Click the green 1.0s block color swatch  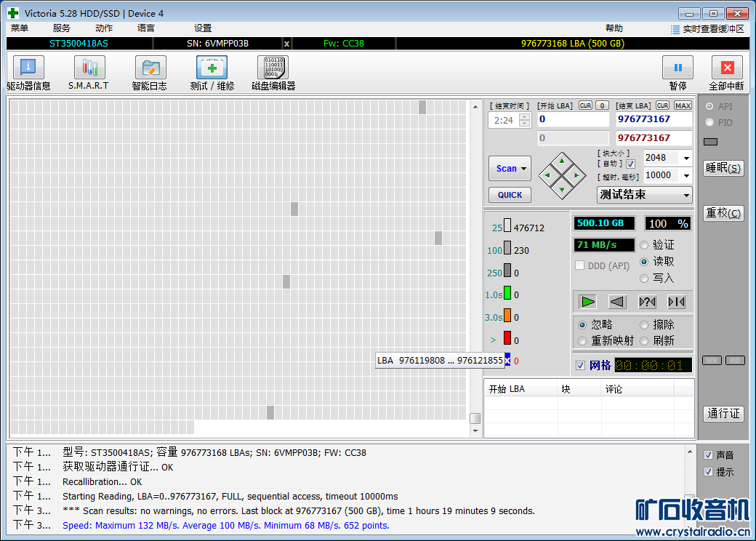pyautogui.click(x=507, y=293)
